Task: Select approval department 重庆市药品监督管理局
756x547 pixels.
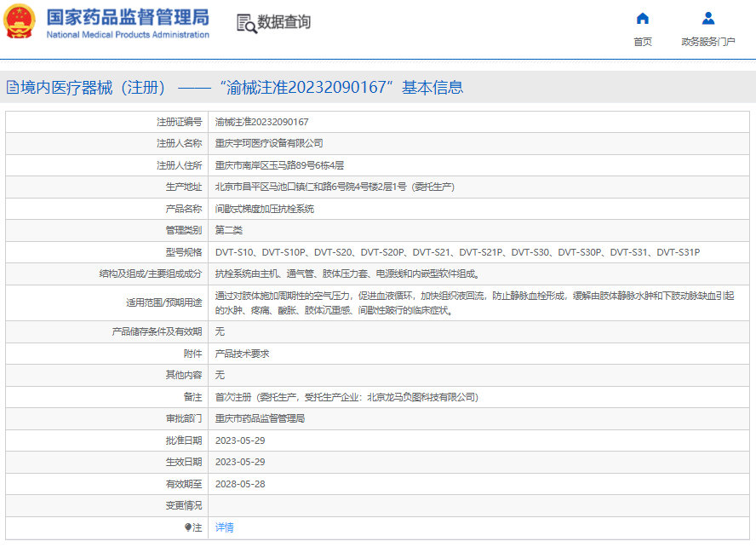Action: coord(260,418)
